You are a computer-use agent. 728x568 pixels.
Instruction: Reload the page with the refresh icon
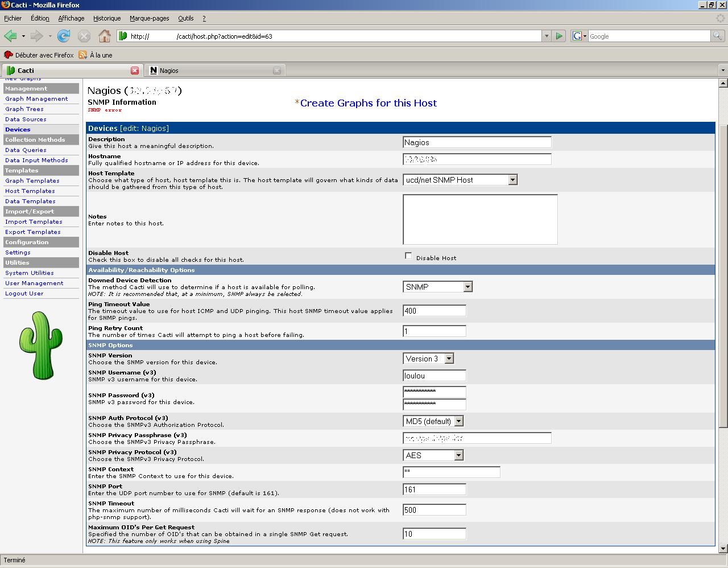(64, 36)
